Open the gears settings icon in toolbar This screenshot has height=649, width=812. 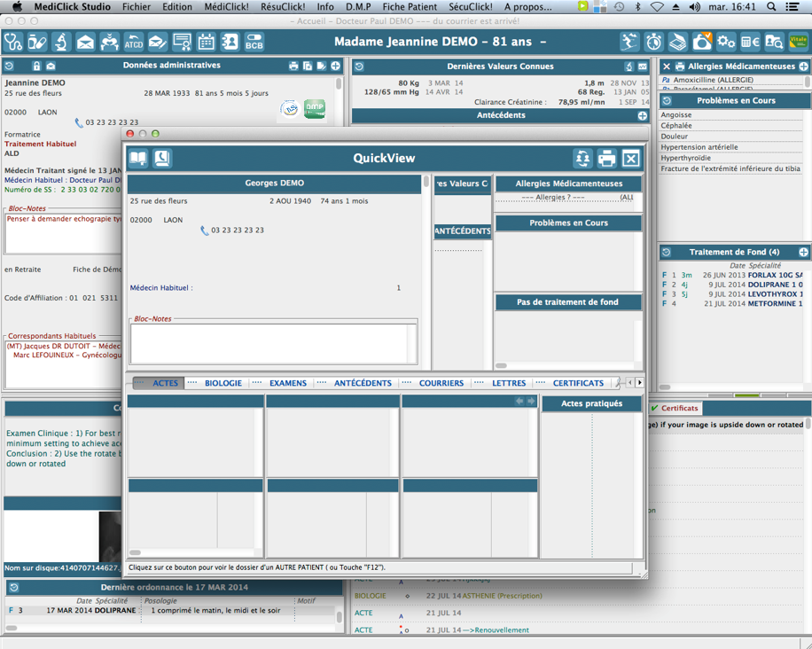point(726,42)
